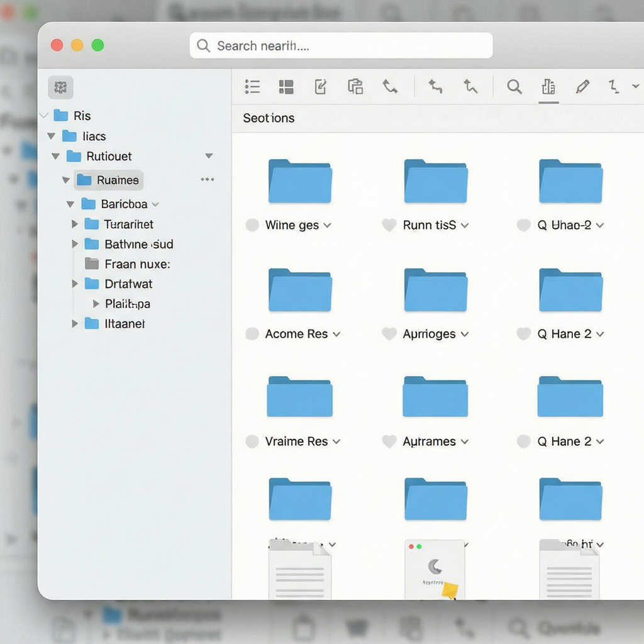Click the Search field at top

341,45
